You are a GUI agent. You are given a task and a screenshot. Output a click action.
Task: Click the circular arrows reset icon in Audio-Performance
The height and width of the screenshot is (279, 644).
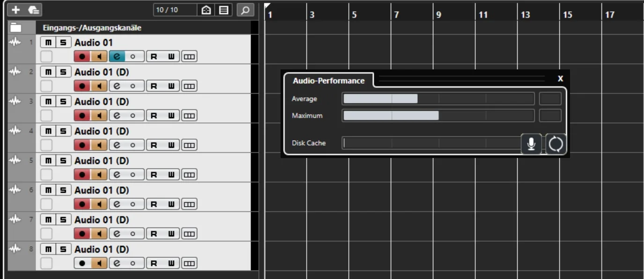556,143
